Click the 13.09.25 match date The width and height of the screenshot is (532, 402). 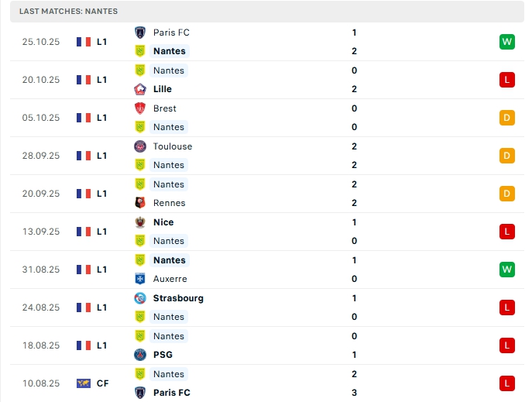click(x=41, y=232)
